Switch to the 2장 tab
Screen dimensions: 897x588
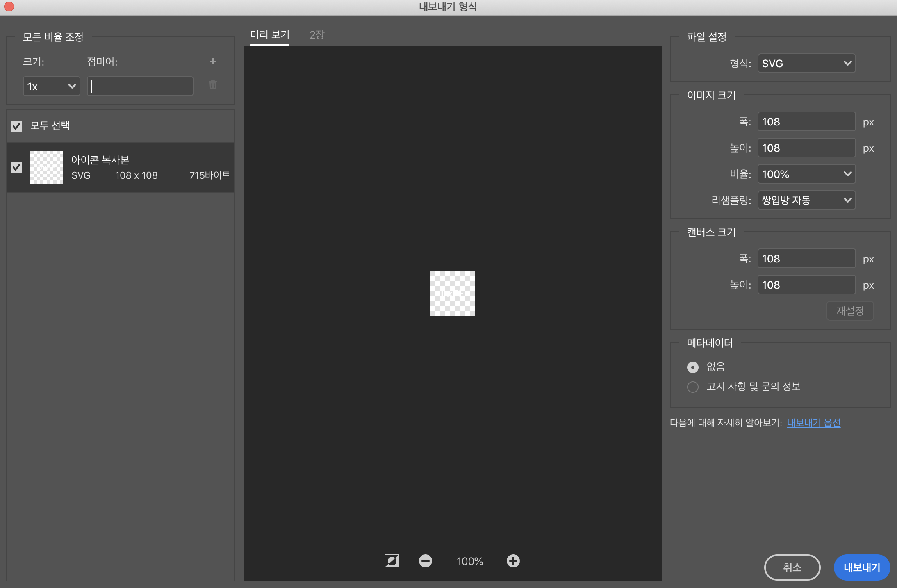317,35
